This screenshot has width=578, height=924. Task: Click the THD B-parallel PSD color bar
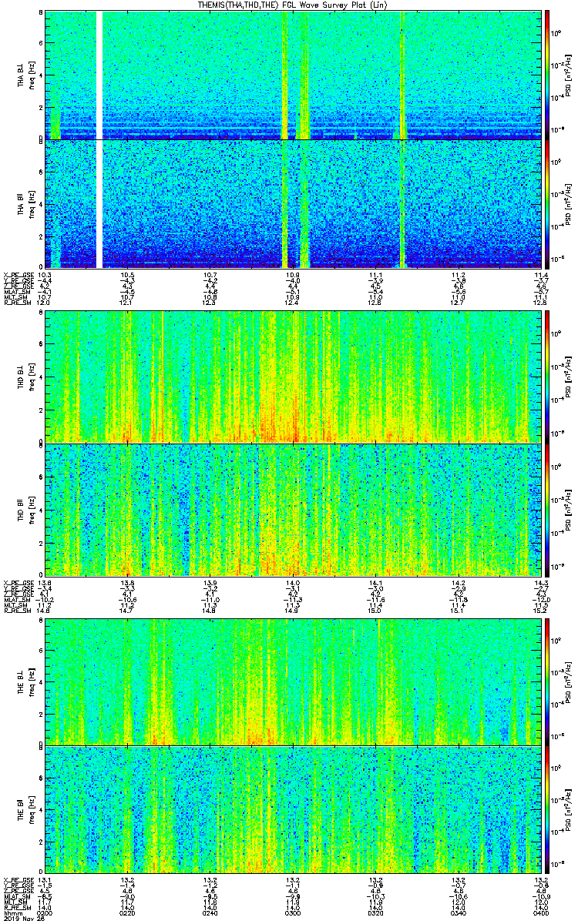pyautogui.click(x=547, y=510)
